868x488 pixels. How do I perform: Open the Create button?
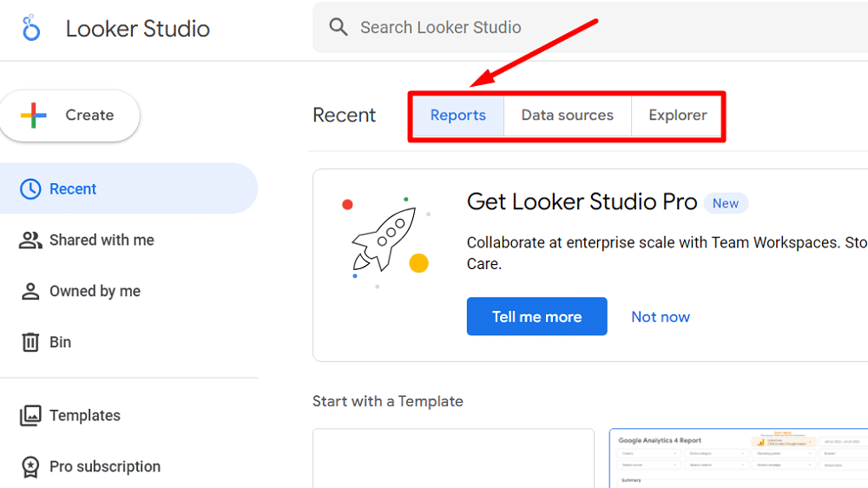pos(69,115)
